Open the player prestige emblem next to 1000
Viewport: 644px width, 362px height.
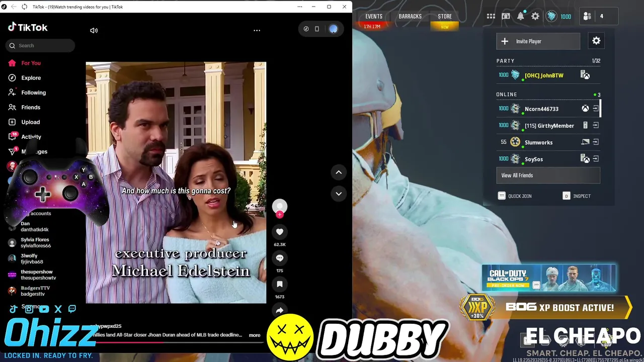(552, 16)
